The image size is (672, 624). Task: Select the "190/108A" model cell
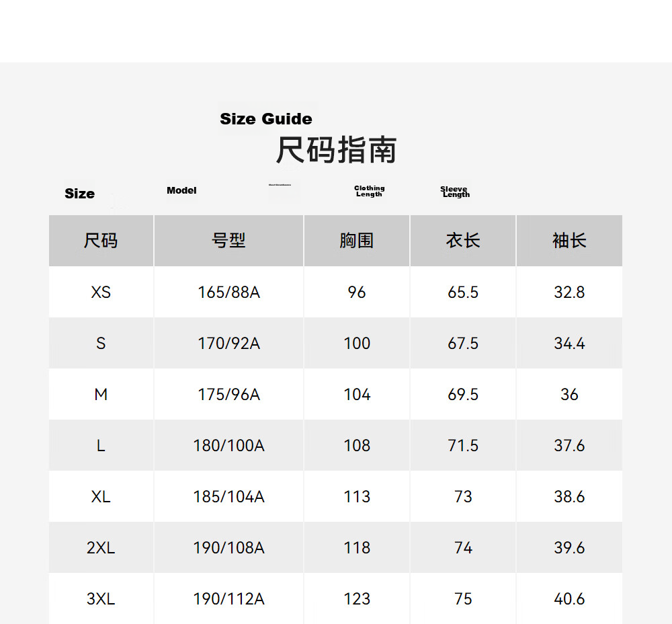(229, 547)
